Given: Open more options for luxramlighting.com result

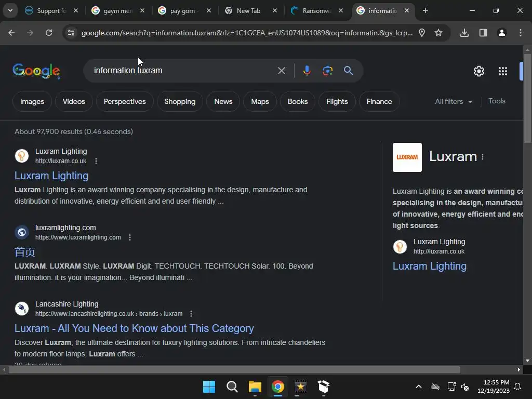Looking at the screenshot, I should pos(129,237).
